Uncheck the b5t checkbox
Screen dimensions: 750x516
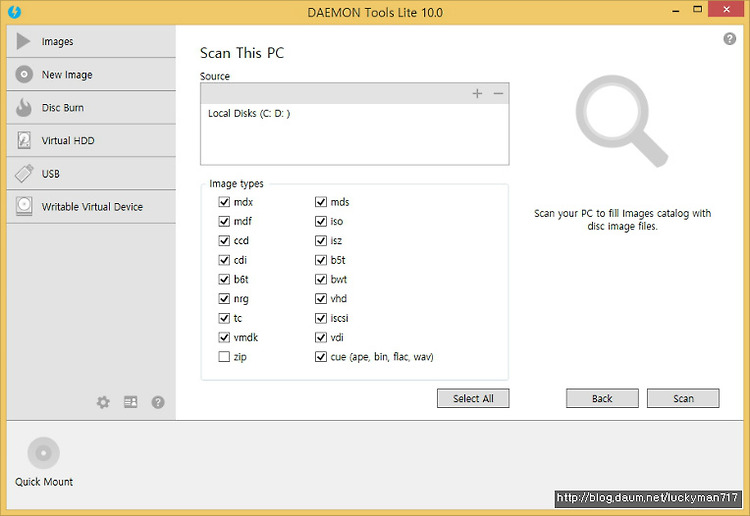[320, 260]
